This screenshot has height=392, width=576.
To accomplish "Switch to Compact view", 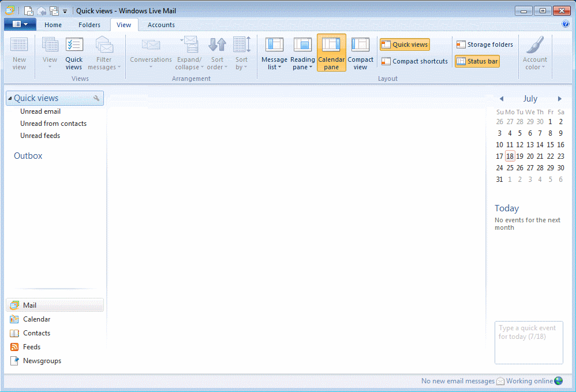I will point(360,53).
